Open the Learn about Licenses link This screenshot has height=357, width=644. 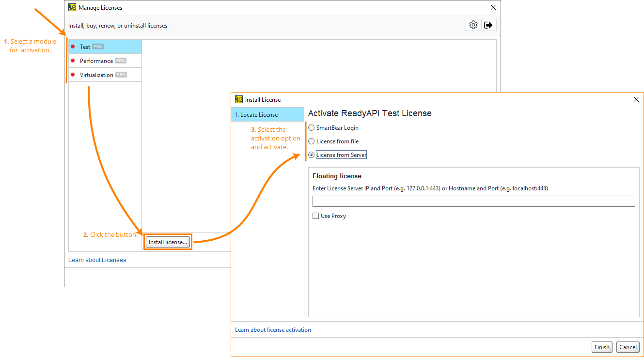[x=97, y=260]
